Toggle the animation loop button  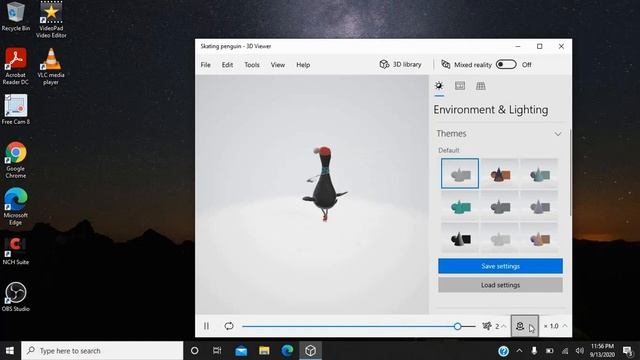click(x=229, y=326)
